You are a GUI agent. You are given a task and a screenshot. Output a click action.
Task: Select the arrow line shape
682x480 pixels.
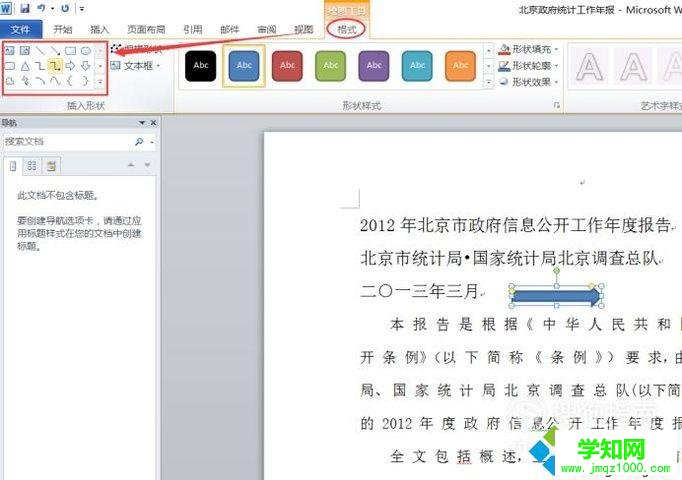(x=55, y=51)
